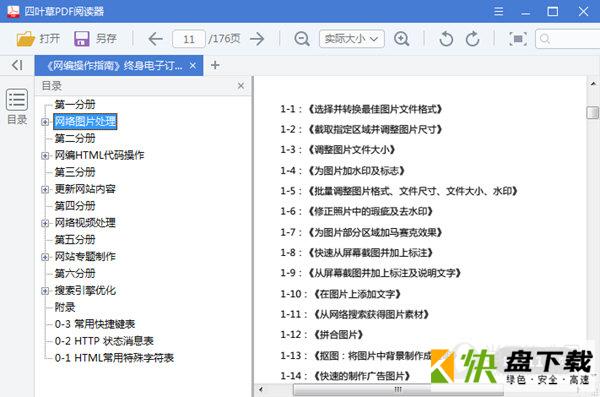Zoom out with the minus magnifier
This screenshot has width=600, height=397.
tap(302, 39)
